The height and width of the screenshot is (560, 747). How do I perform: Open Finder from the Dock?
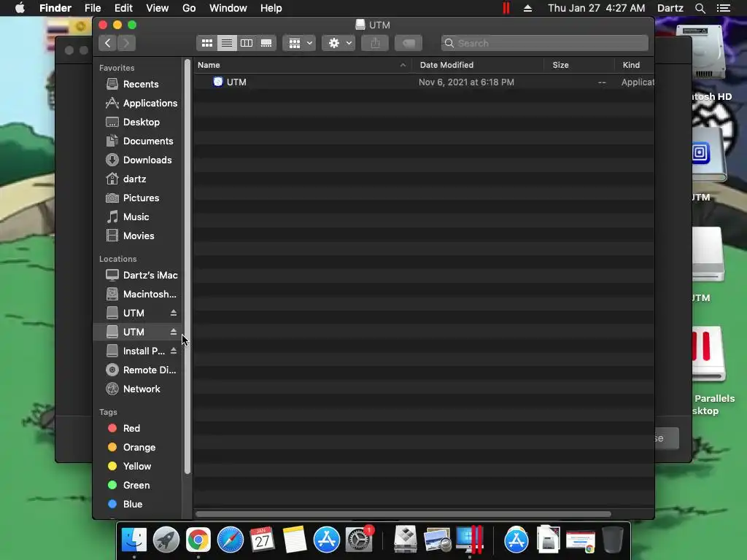(x=134, y=540)
